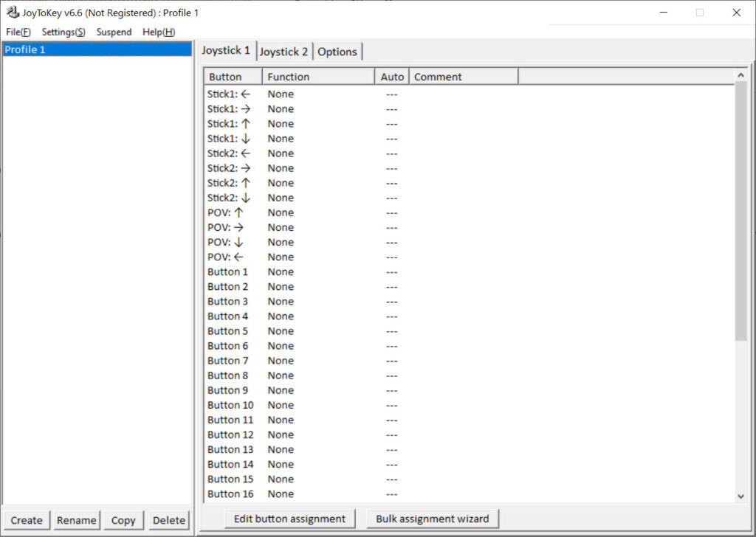Select the Stick2 up arrow row

(469, 183)
